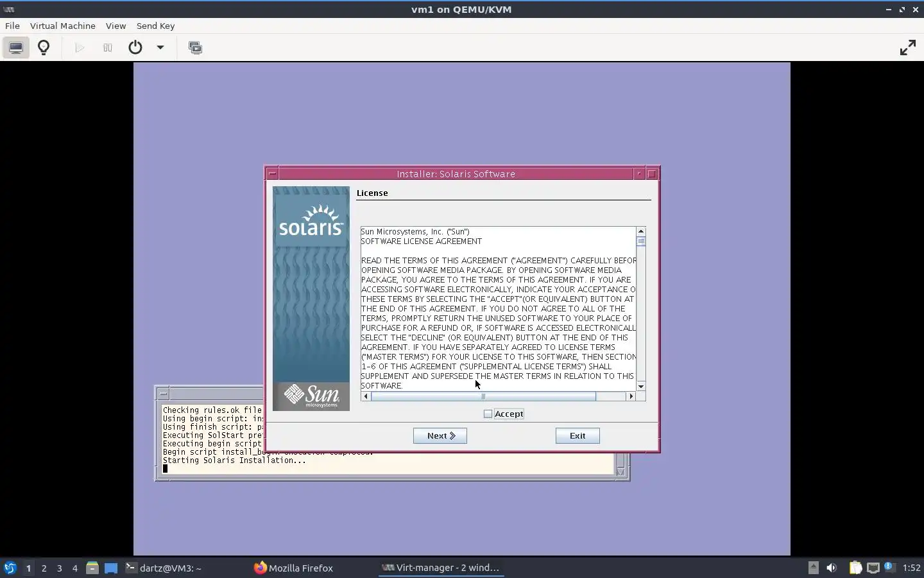The image size is (924, 578).
Task: Click 'Sun Microsystems, Inc. ("Sun")' text line
Action: click(x=415, y=232)
